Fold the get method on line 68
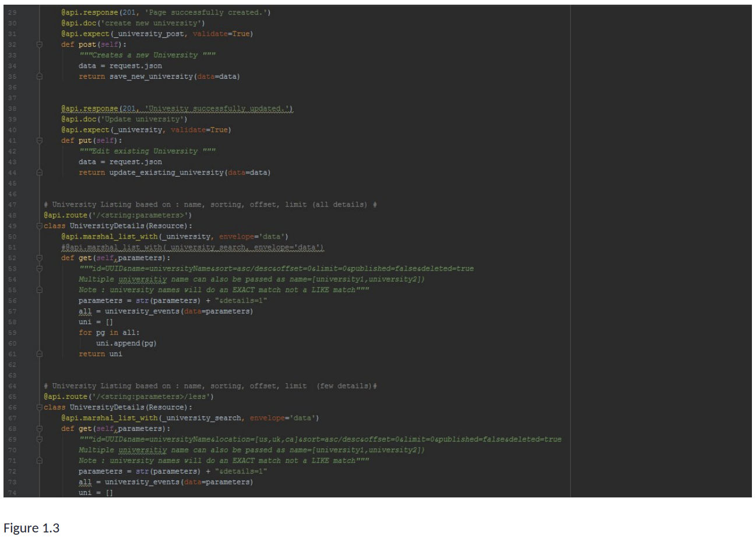The image size is (756, 540). pyautogui.click(x=40, y=429)
